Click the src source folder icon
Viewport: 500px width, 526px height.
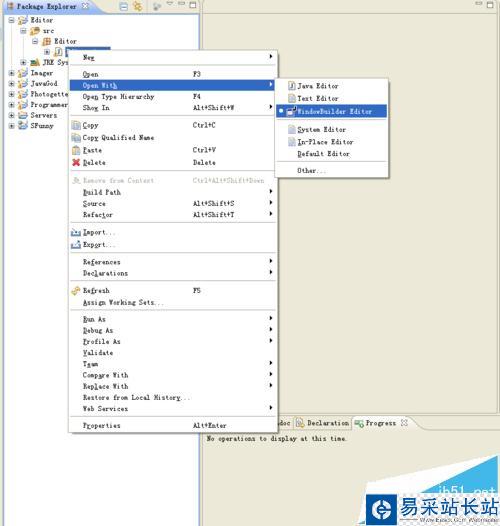click(35, 31)
